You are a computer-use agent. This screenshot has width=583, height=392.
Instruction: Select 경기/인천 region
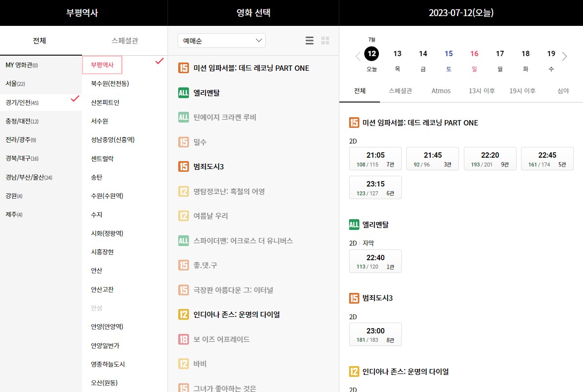(x=41, y=103)
